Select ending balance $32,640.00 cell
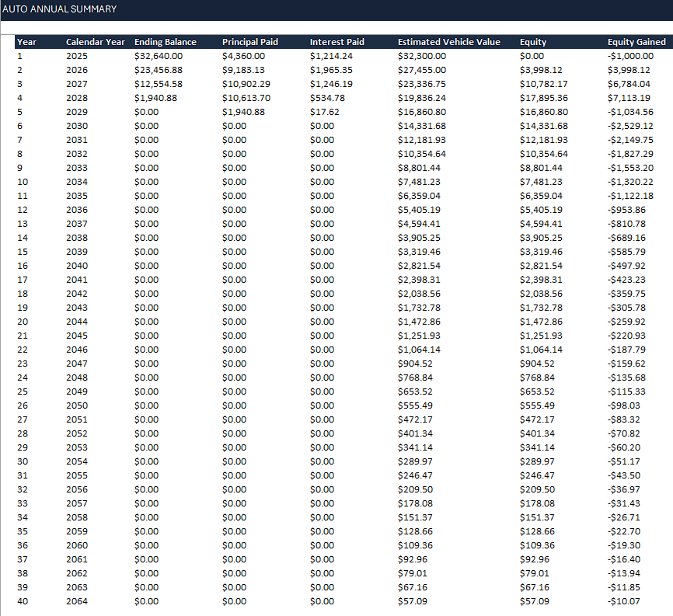Image resolution: width=673 pixels, height=616 pixels. pos(159,56)
